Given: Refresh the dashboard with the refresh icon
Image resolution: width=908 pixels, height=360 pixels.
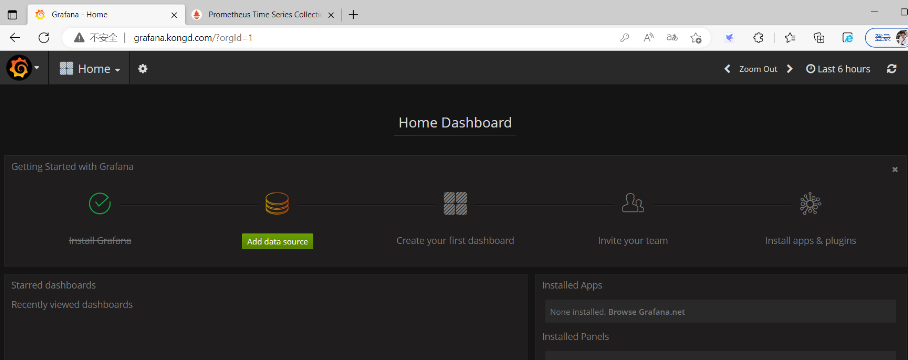Looking at the screenshot, I should (892, 69).
